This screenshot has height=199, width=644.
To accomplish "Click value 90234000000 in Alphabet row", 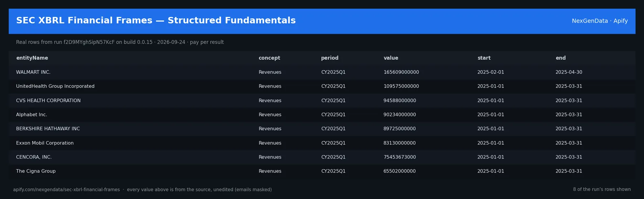I will pyautogui.click(x=400, y=115).
